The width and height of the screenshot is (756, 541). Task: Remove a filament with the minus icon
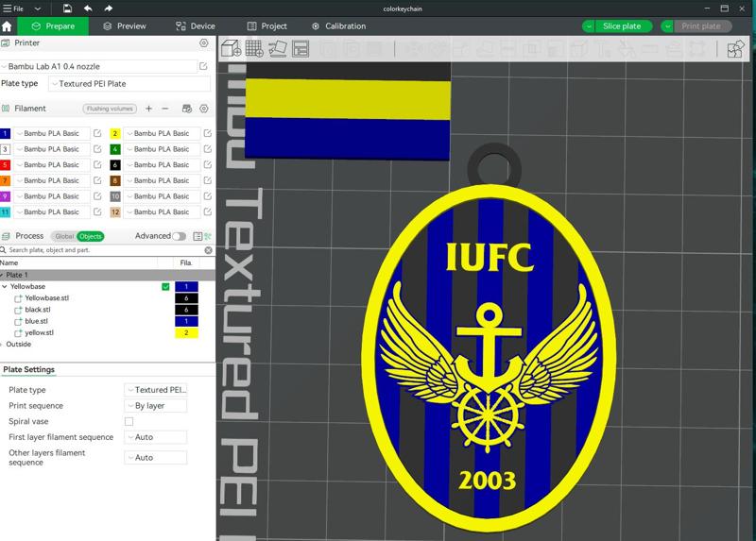(165, 109)
